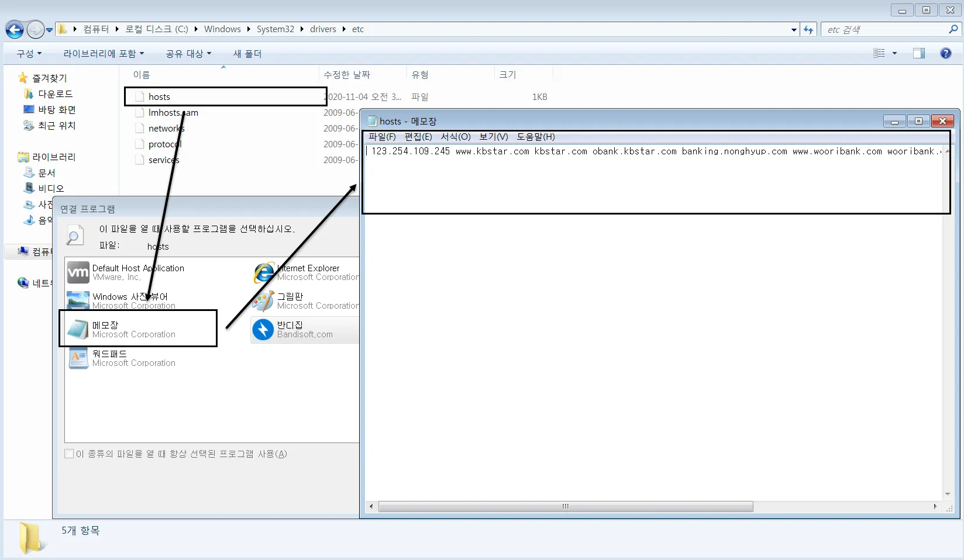Choose Default Host Application (VMware)
The height and width of the screenshot is (560, 964).
coord(126,272)
